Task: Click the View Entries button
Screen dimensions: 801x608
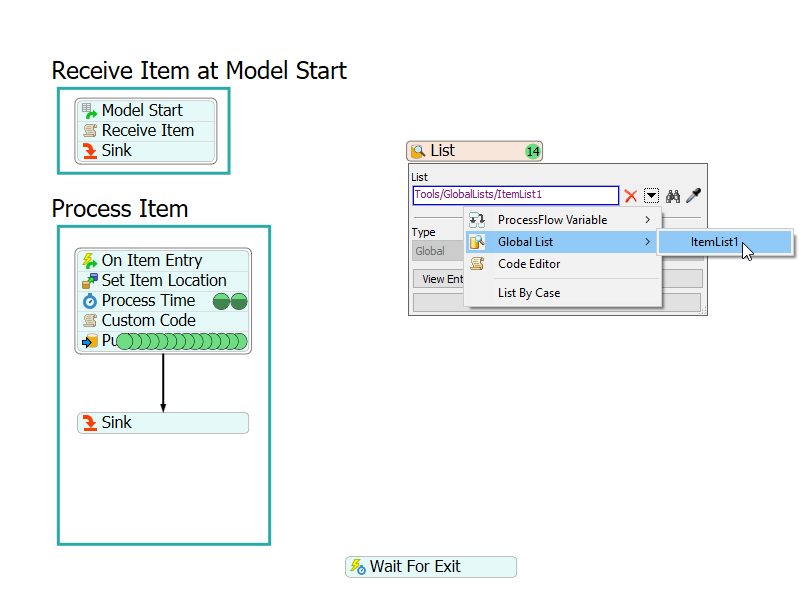Action: pyautogui.click(x=439, y=279)
